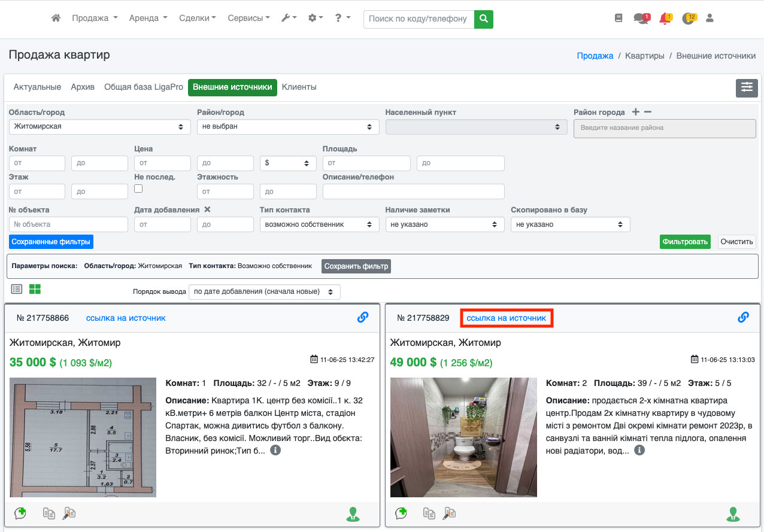Open the chat messages icon in navbar
This screenshot has height=532, width=764.
point(640,19)
